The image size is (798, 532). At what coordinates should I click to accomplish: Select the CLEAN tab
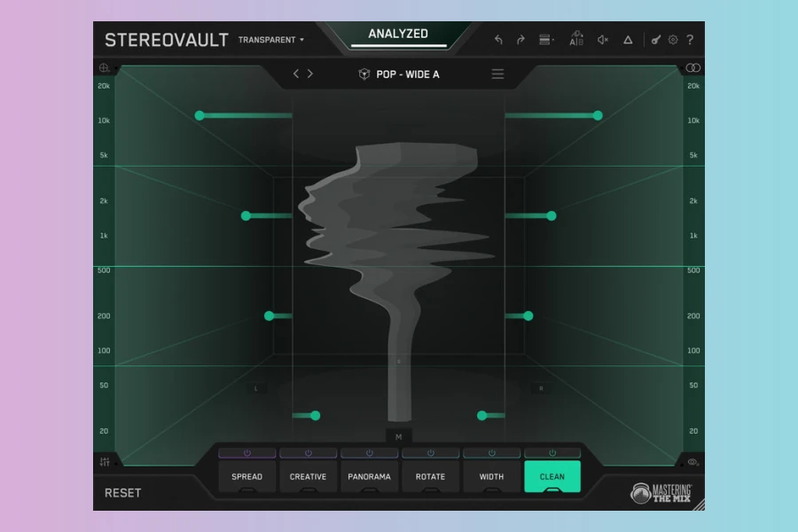552,476
